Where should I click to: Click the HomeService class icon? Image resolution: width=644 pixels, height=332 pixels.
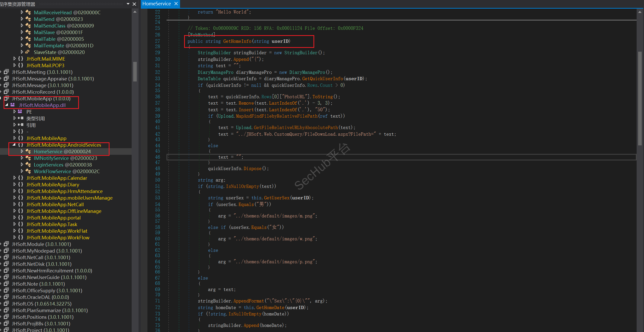pyautogui.click(x=28, y=151)
